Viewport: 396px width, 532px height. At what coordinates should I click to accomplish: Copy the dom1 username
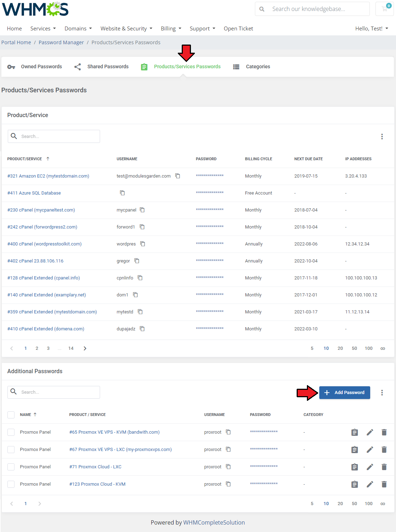pyautogui.click(x=135, y=295)
